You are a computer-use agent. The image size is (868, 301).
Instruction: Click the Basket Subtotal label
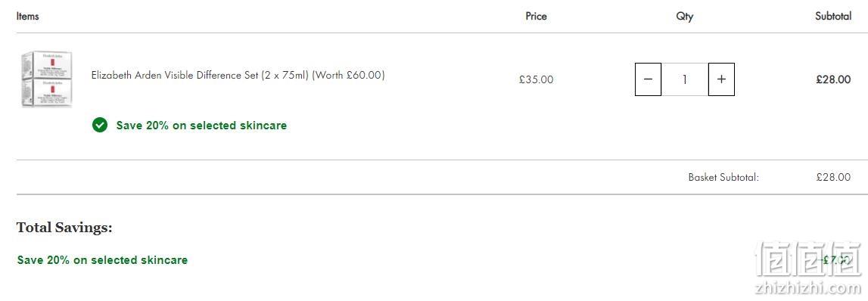tap(723, 178)
